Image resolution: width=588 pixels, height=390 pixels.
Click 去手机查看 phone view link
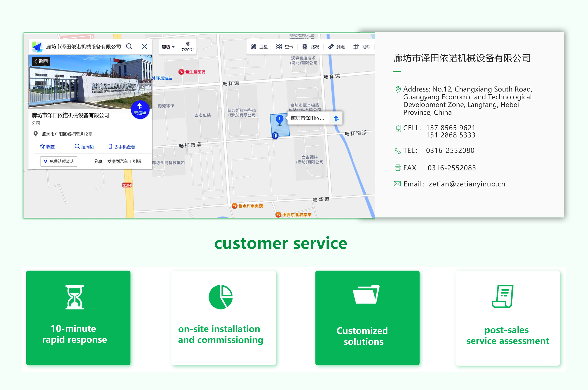click(122, 147)
